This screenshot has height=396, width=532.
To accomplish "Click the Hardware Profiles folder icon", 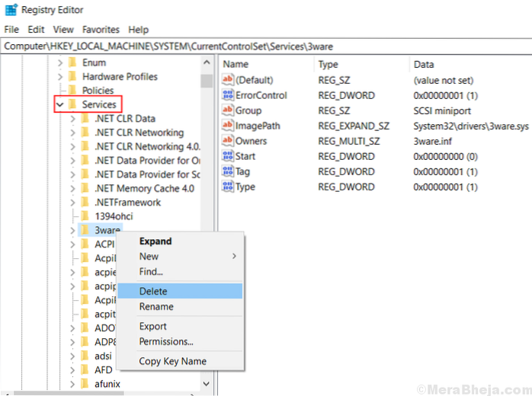I will point(72,77).
